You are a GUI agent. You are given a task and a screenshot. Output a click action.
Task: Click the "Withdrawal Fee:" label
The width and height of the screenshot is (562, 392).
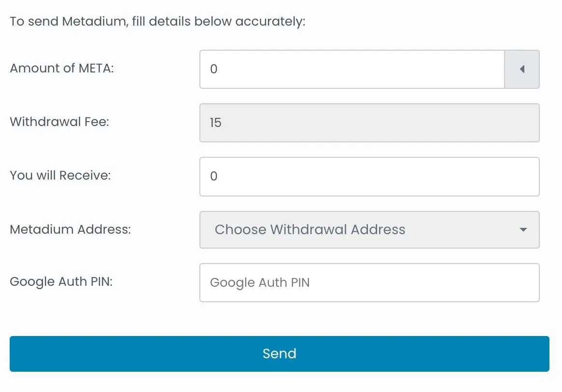pos(59,122)
